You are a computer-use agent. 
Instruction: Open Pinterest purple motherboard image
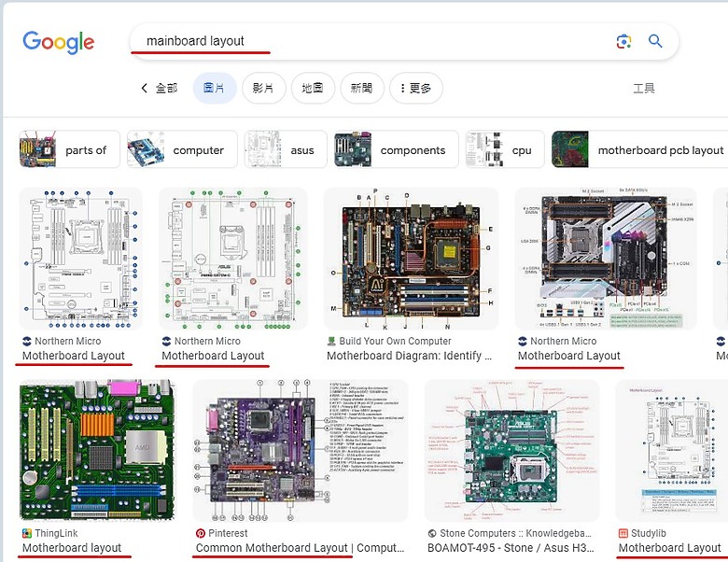301,451
